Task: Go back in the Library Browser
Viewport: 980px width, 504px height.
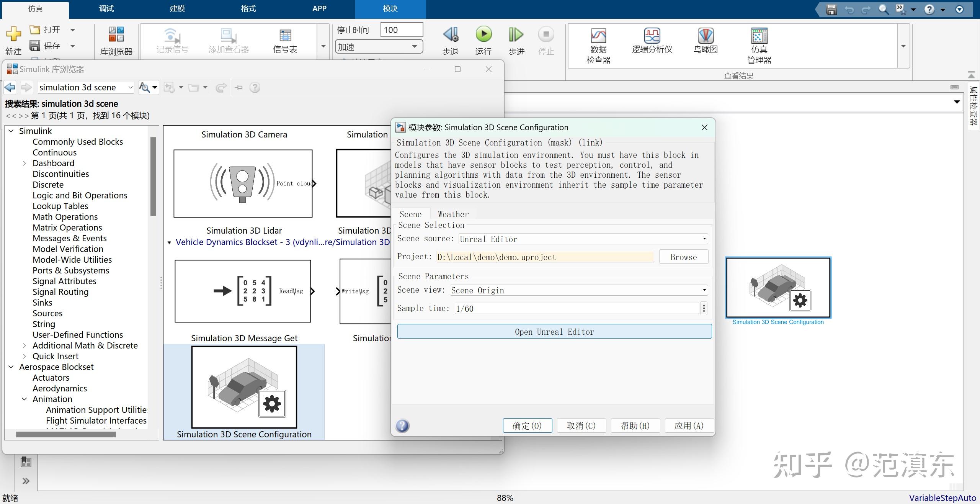Action: tap(10, 87)
